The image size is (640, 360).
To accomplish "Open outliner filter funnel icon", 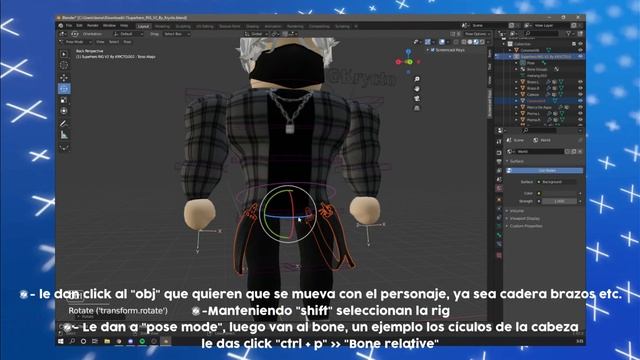I will pos(568,34).
